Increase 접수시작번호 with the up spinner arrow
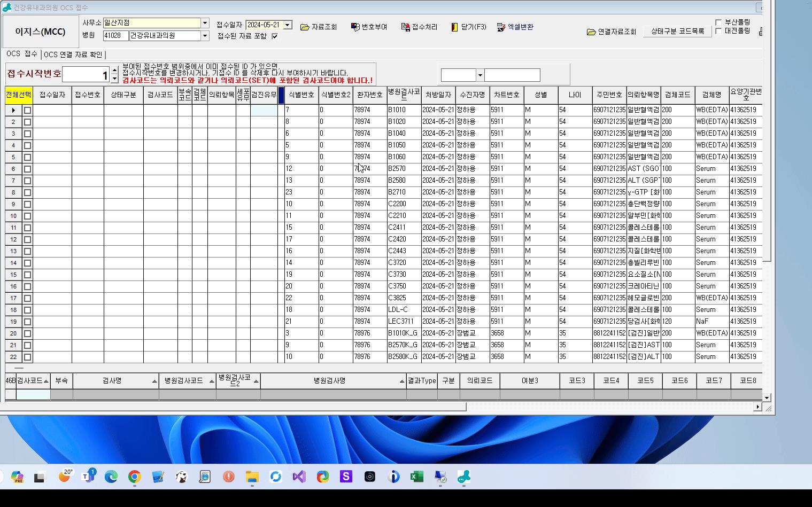812x507 pixels. (x=114, y=71)
